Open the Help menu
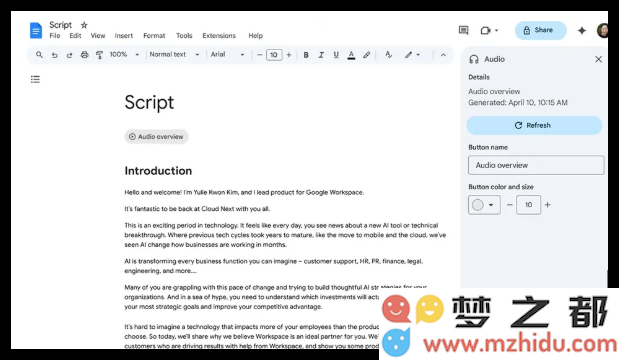 click(x=255, y=36)
